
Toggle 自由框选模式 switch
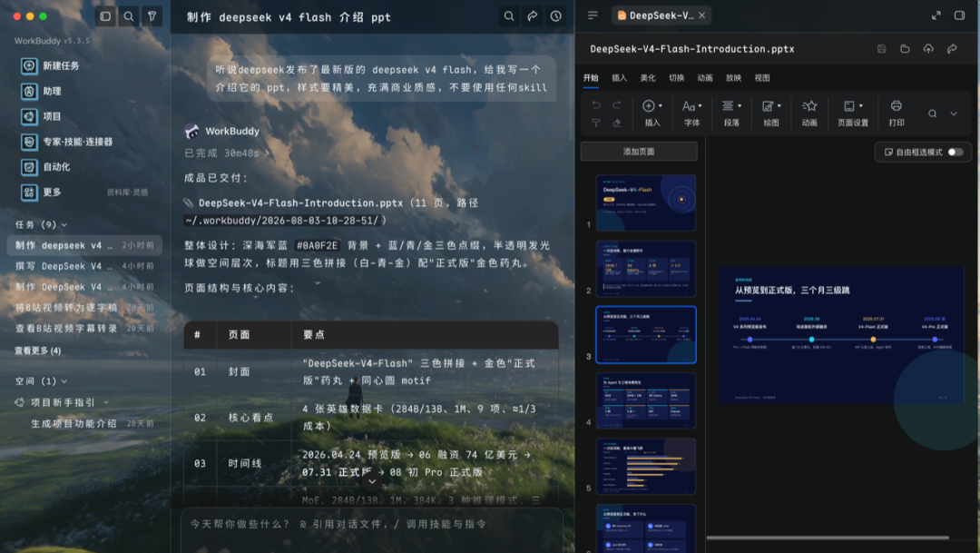coord(955,152)
